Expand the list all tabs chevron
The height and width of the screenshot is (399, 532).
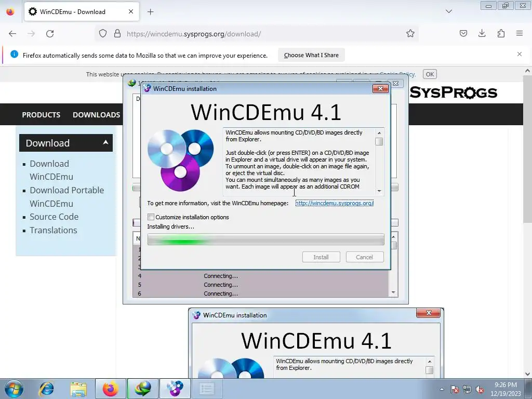(x=448, y=11)
